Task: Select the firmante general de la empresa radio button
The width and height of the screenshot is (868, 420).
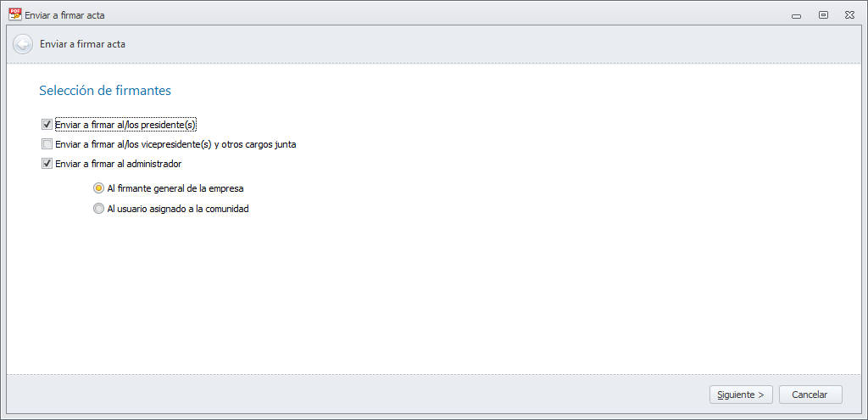Action: pos(99,188)
